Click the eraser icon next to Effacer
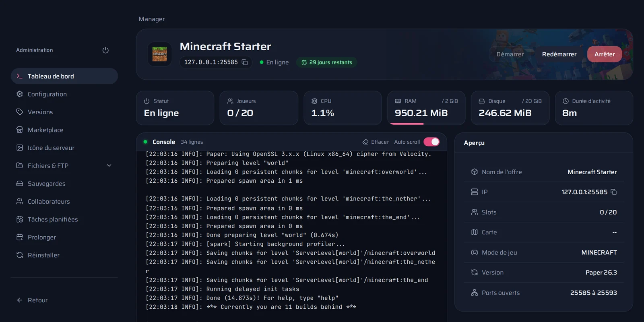This screenshot has height=322, width=644. [365, 142]
